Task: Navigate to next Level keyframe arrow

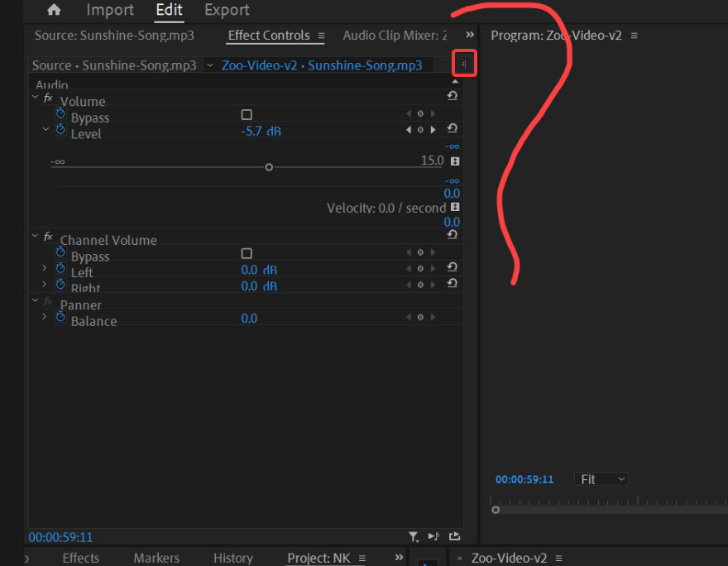Action: click(x=433, y=129)
